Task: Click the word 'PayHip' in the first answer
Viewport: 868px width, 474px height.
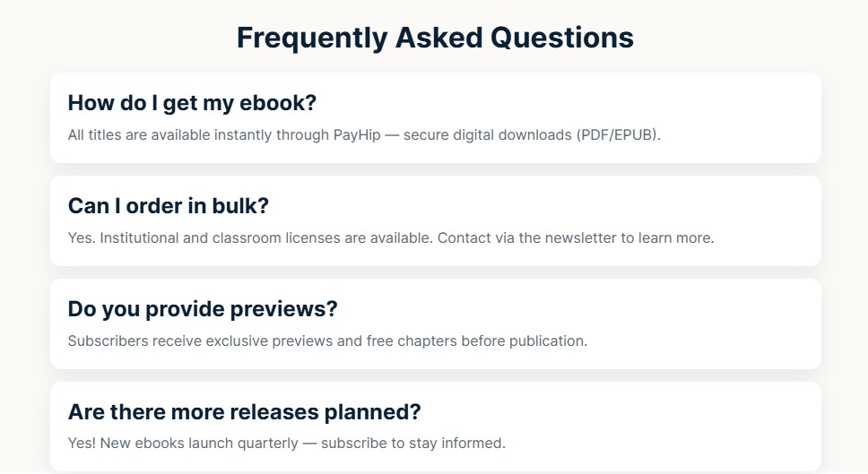Action: [357, 135]
